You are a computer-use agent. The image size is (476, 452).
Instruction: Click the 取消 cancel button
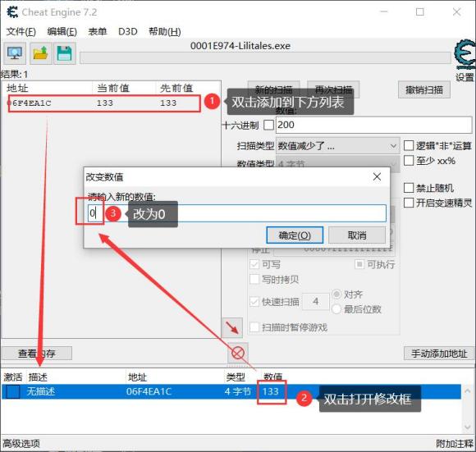357,235
